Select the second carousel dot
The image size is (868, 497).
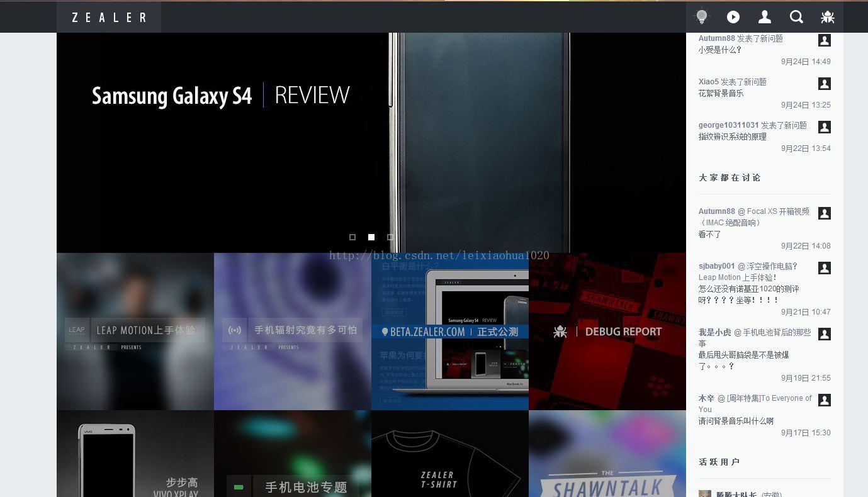tap(371, 237)
